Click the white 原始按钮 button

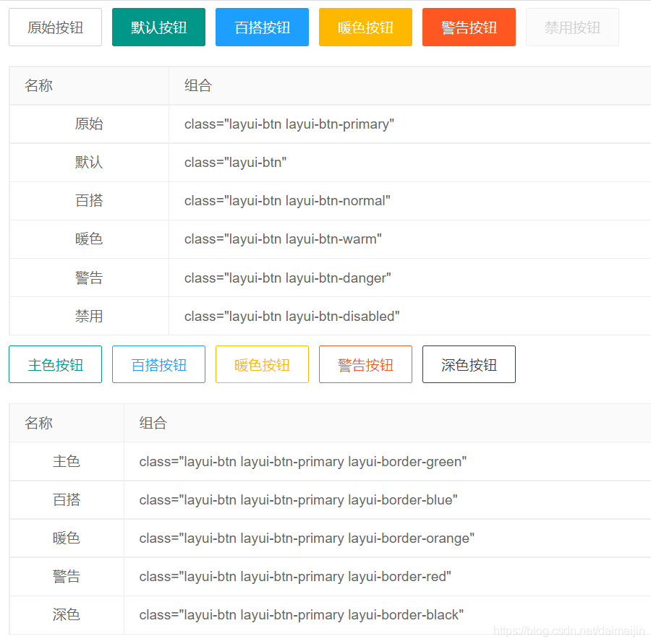pos(55,27)
